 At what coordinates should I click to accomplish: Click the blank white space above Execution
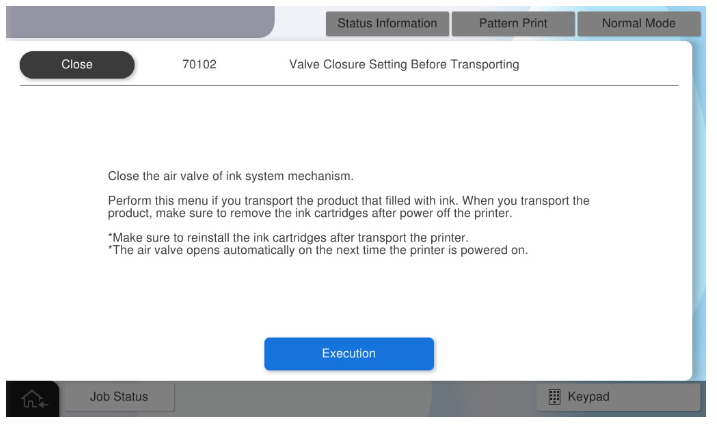click(348, 300)
